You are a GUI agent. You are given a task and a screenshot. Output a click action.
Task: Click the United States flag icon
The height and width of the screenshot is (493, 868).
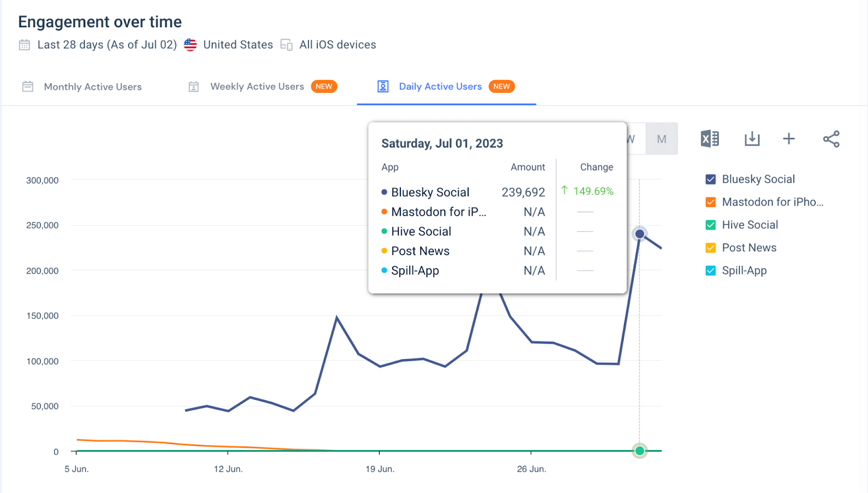190,44
